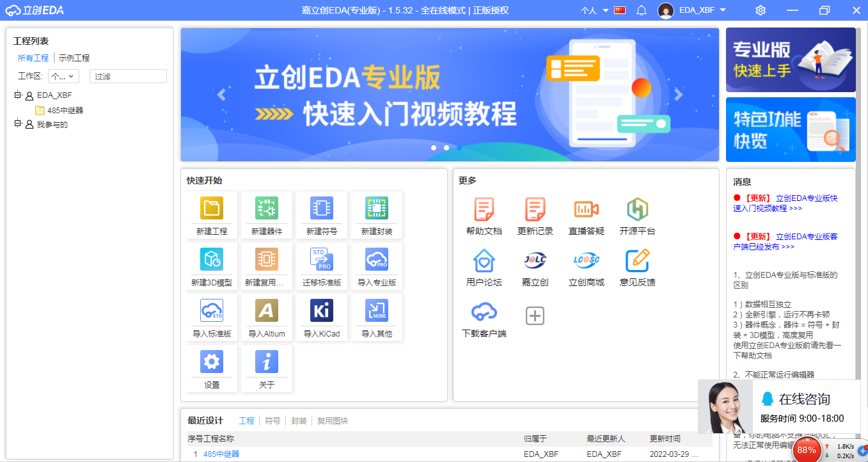This screenshot has height=462, width=868.
Task: Click the main 快速入门视频教程 banner
Action: (450, 95)
